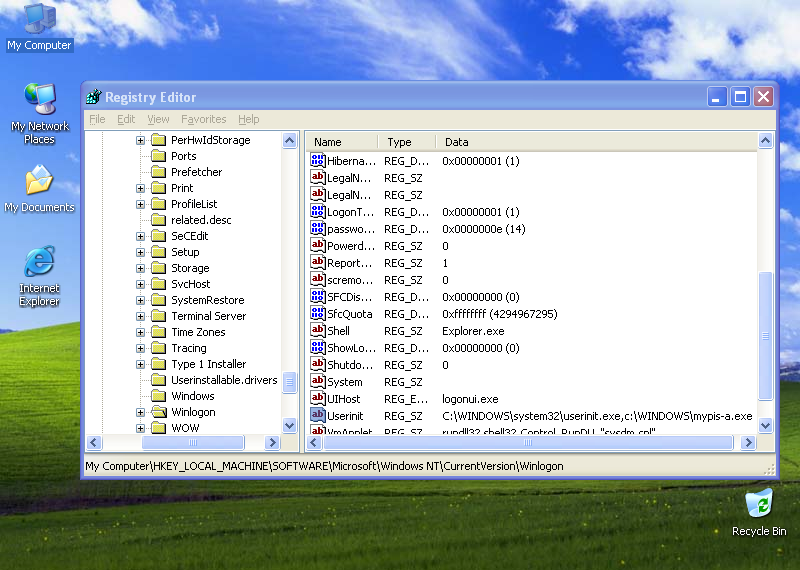Select the Tracing key
The image size is (800, 570).
click(x=189, y=348)
